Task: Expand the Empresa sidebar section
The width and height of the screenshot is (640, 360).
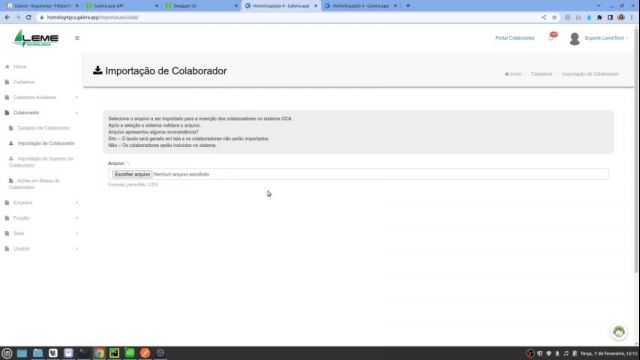Action: 41,202
